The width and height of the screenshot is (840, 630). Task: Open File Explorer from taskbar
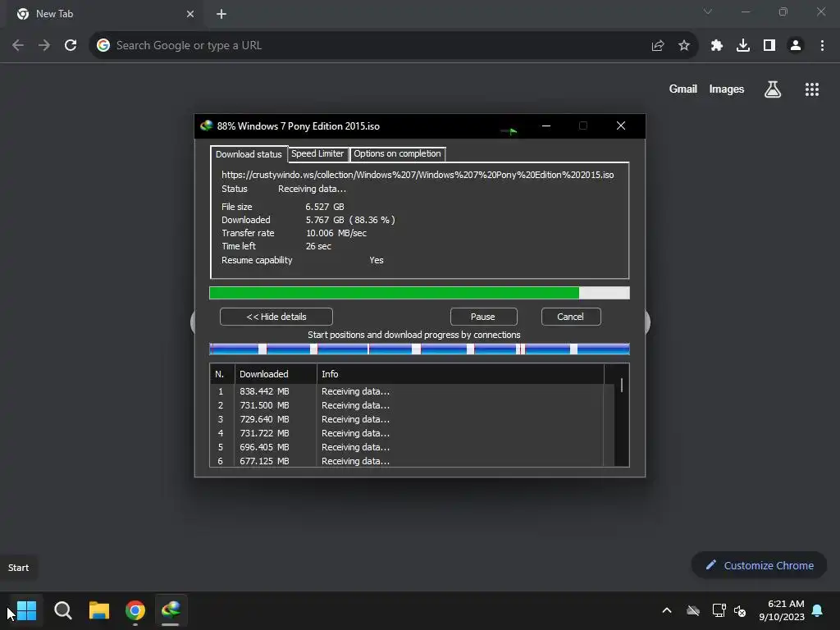[99, 610]
